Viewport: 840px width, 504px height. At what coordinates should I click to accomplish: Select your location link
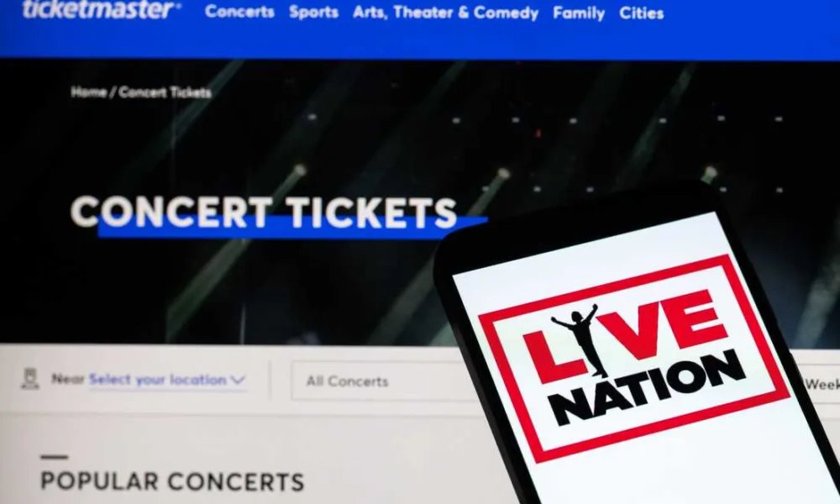coord(158,380)
